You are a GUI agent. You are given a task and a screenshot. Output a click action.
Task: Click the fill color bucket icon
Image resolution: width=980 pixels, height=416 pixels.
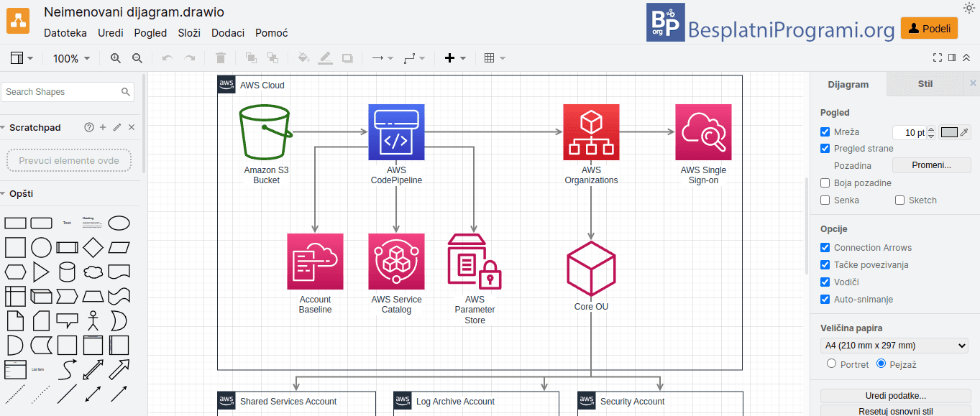[x=303, y=58]
